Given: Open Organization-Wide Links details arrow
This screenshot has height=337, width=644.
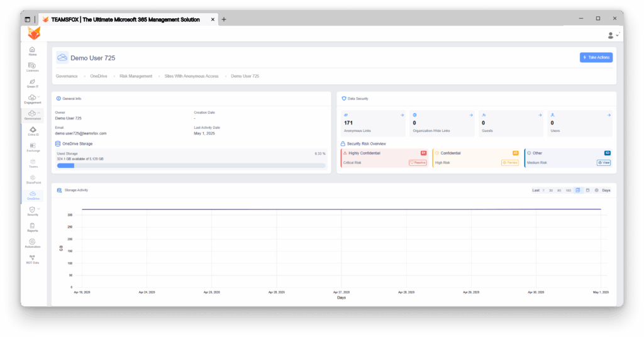Looking at the screenshot, I should click(471, 115).
